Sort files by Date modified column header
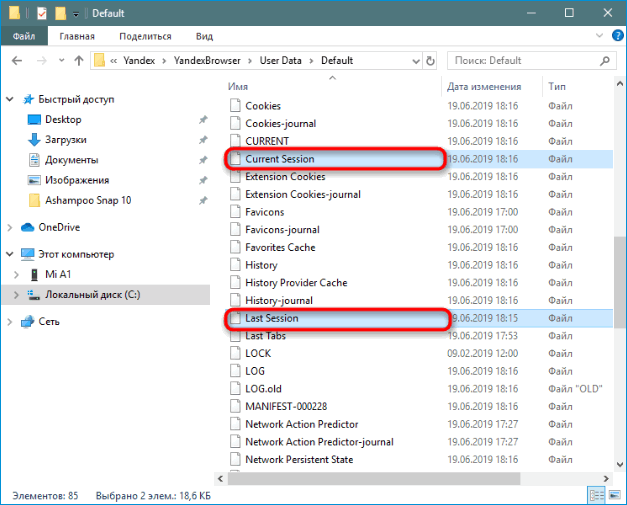This screenshot has height=505, width=627. click(484, 86)
